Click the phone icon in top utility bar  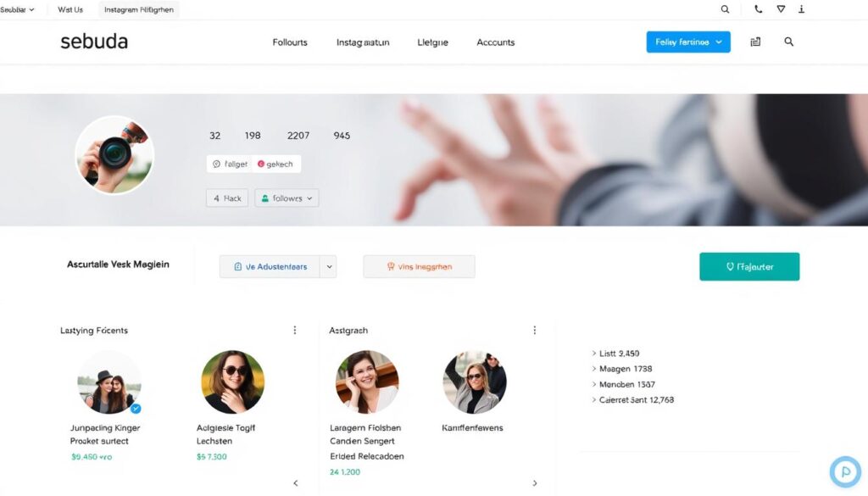point(758,9)
